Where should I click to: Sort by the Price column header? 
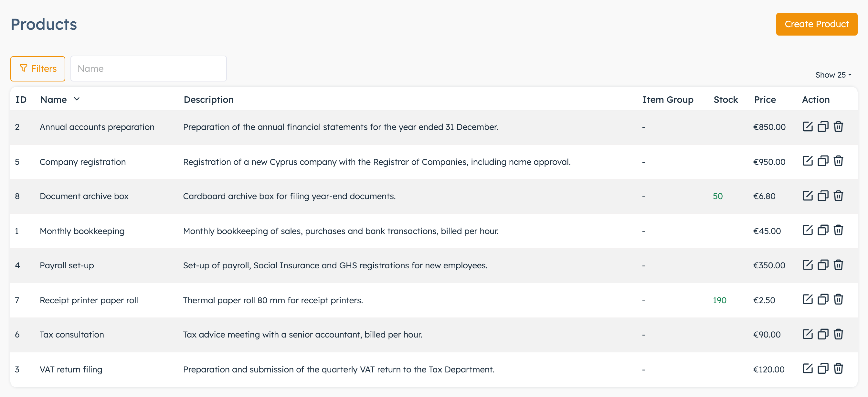click(x=765, y=100)
